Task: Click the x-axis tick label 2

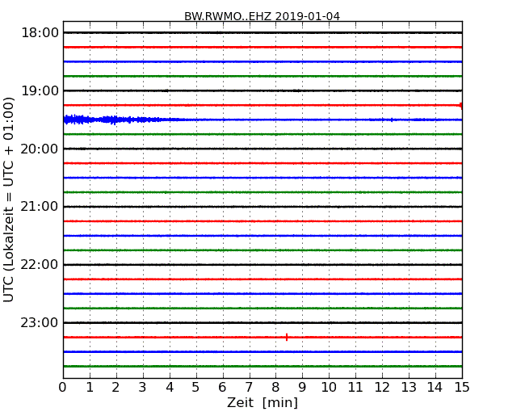Action: (x=115, y=388)
